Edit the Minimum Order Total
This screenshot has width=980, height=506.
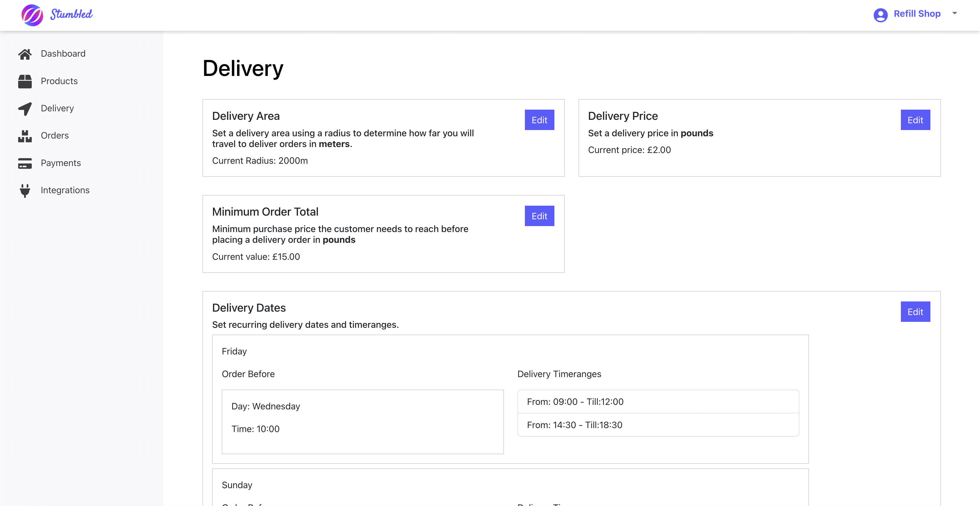click(539, 216)
